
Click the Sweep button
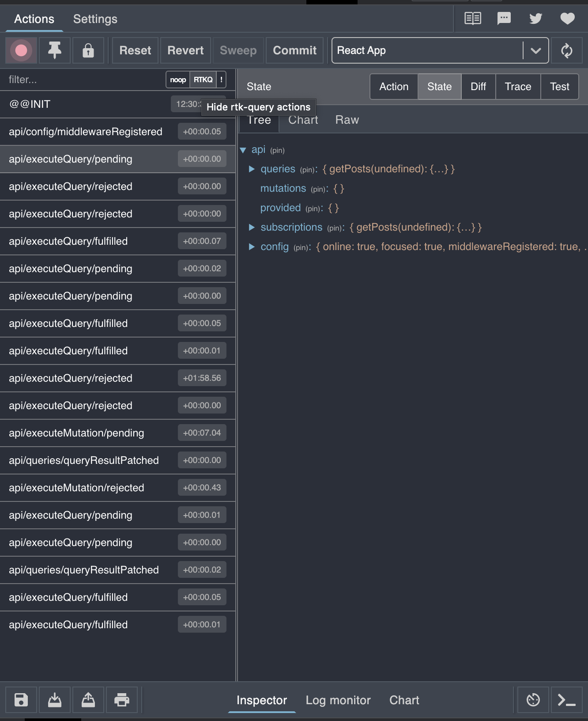(238, 50)
